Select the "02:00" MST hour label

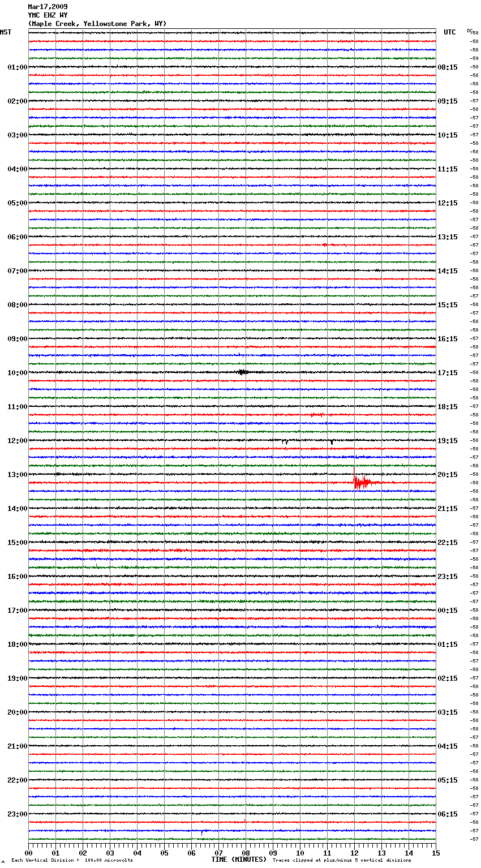(x=18, y=101)
